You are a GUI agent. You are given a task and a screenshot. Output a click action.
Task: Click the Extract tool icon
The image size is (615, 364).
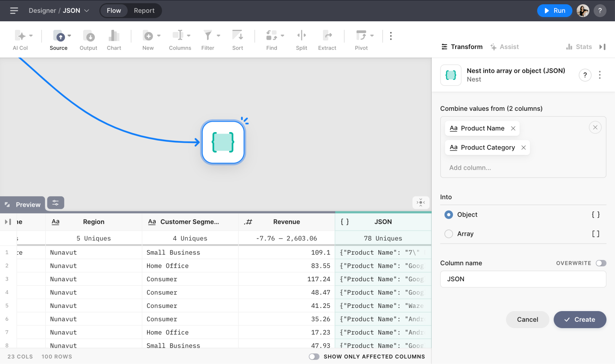tap(327, 36)
